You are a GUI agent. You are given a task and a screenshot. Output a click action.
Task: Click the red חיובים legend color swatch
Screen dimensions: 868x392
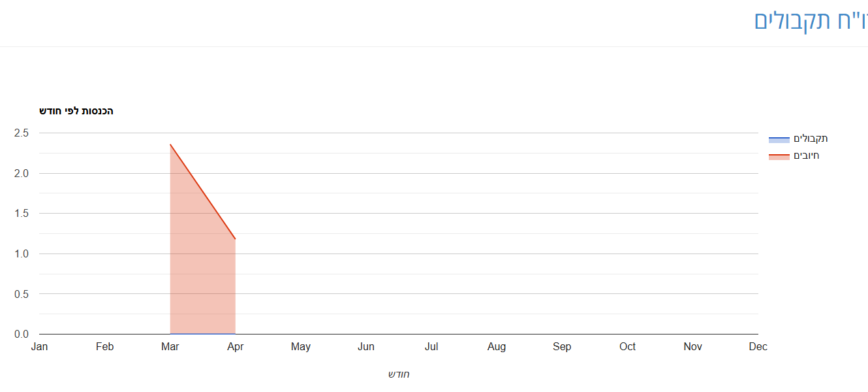click(779, 156)
